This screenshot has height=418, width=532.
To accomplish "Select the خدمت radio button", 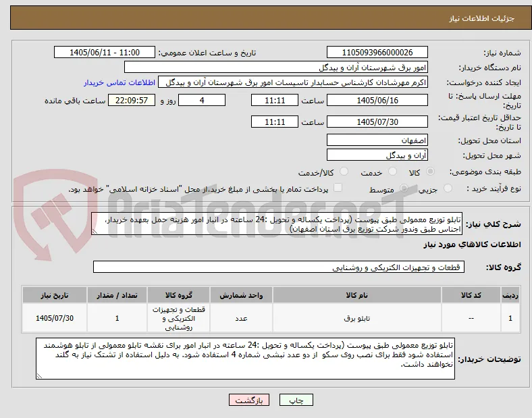I will [392, 172].
